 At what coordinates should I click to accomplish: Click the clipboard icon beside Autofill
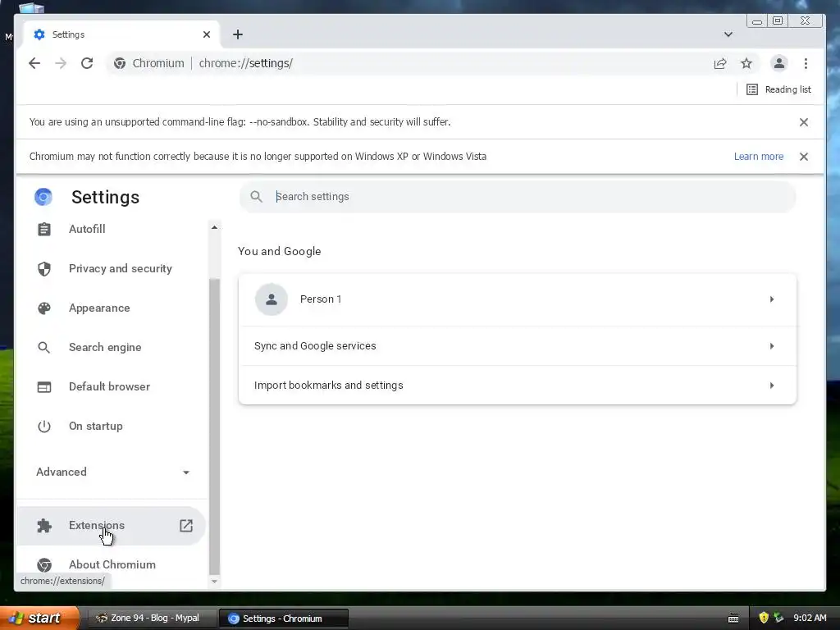tap(44, 230)
